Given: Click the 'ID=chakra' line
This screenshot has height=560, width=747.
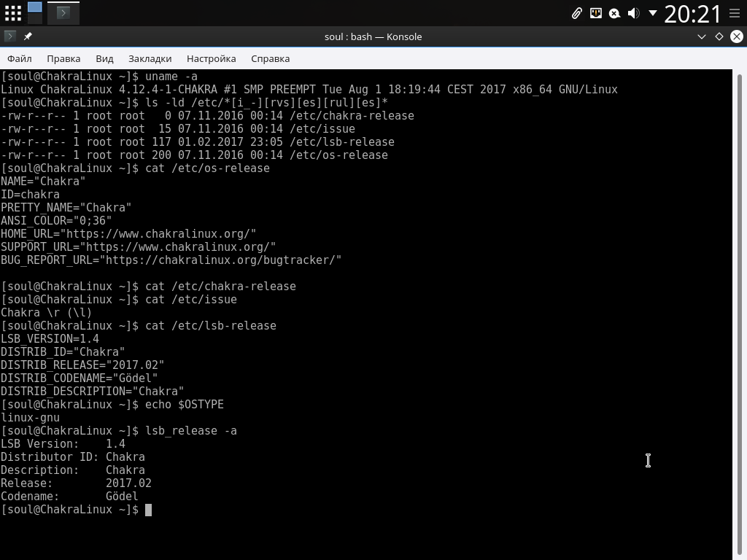Looking at the screenshot, I should pos(30,194).
